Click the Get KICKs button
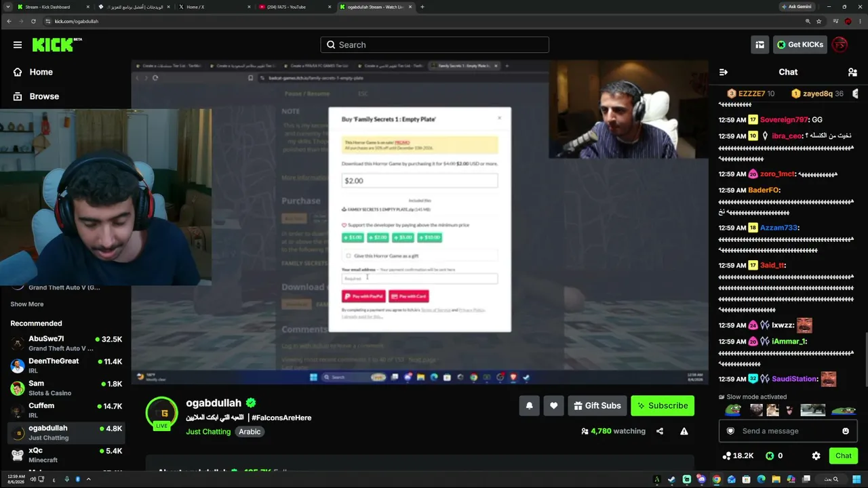The image size is (868, 488). [800, 45]
